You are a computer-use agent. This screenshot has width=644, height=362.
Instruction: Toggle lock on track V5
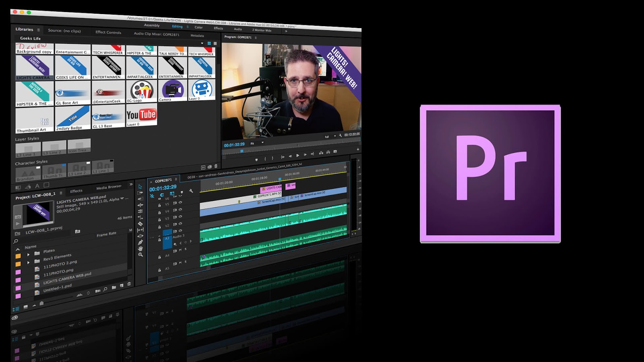click(x=160, y=205)
